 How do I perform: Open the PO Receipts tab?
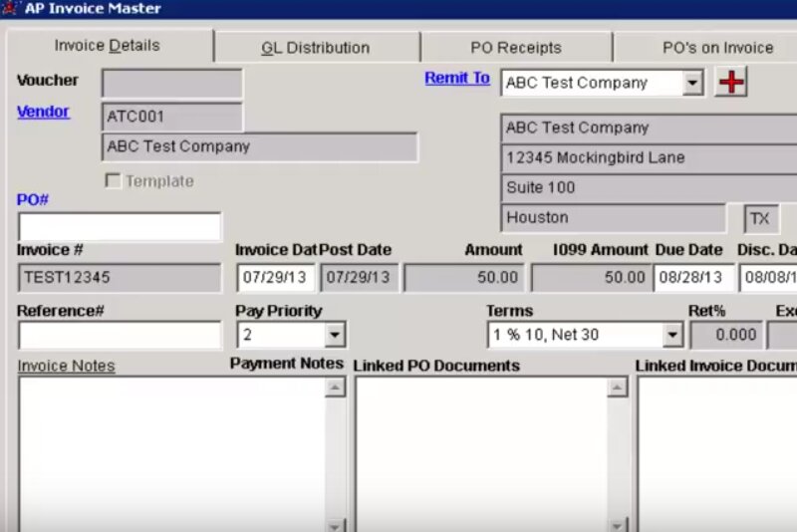[515, 48]
